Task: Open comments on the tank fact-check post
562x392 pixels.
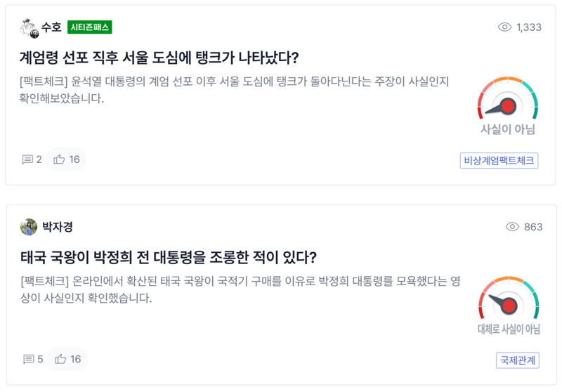Action: 32,159
